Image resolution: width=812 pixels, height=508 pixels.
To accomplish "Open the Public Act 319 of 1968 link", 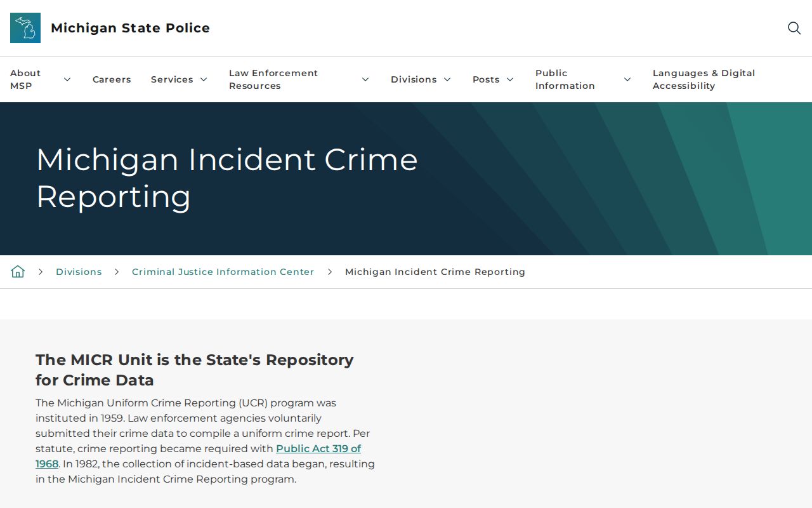I will pos(318,448).
